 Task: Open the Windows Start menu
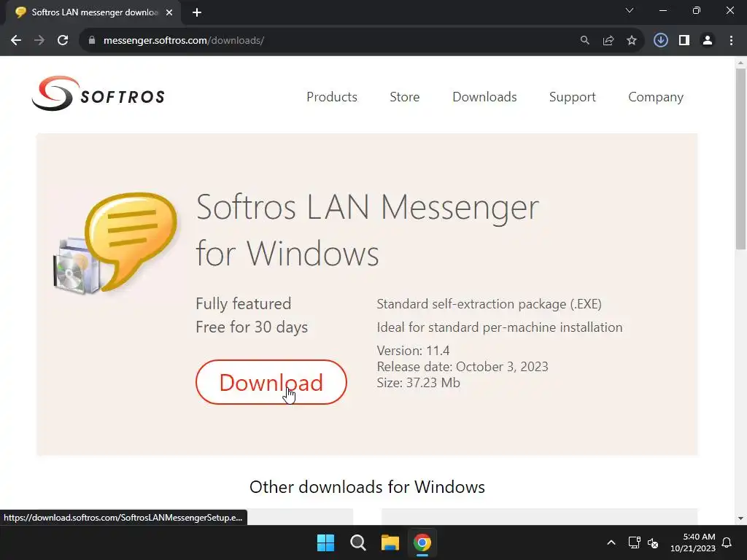click(x=326, y=542)
